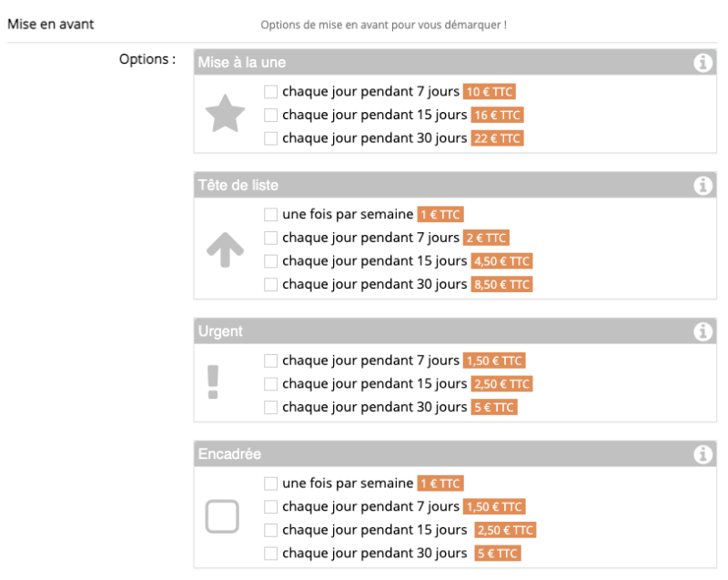Check Urgent 30 jours option
This screenshot has height=580, width=728.
pyautogui.click(x=270, y=407)
